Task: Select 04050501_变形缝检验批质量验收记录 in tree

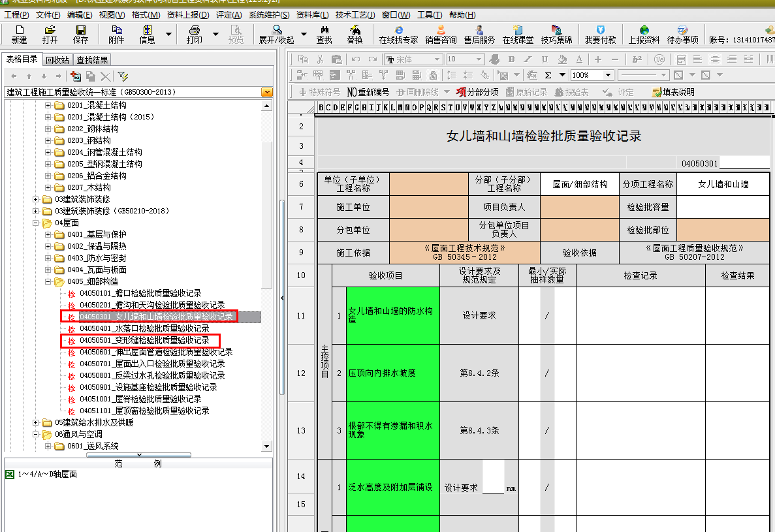Action: [x=144, y=340]
